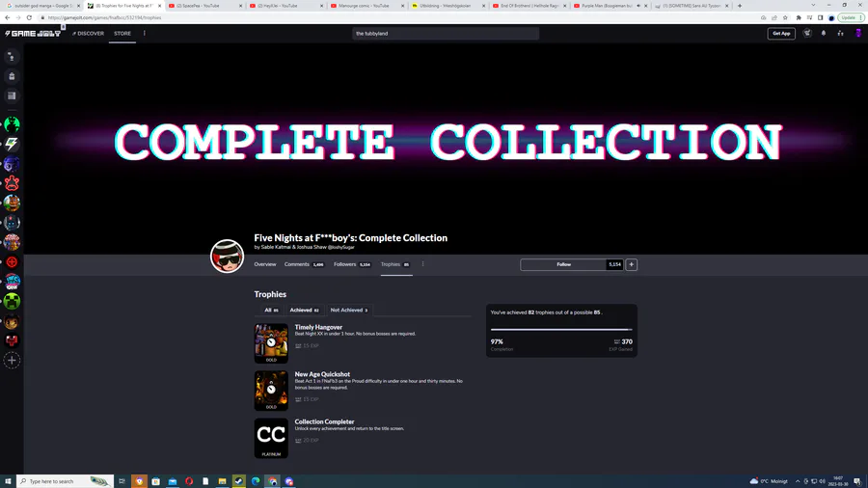Follow the Complete Collection game
Screen dimensions: 868x488
pyautogui.click(x=563, y=264)
